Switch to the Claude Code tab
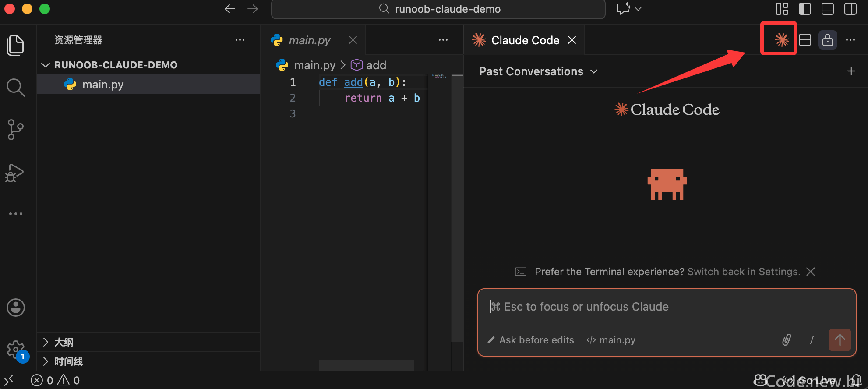 point(525,40)
